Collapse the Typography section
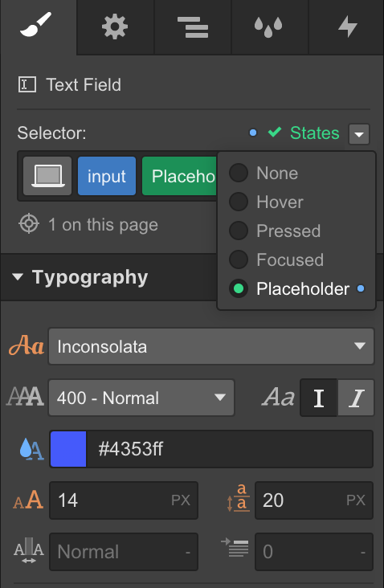This screenshot has height=588, width=384. pyautogui.click(x=18, y=277)
